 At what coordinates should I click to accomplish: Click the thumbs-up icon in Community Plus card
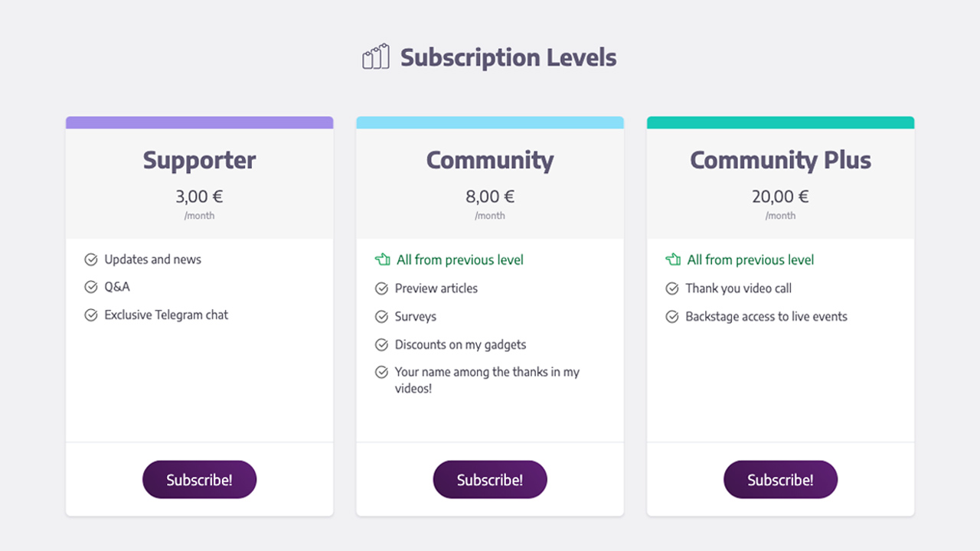[x=673, y=259]
